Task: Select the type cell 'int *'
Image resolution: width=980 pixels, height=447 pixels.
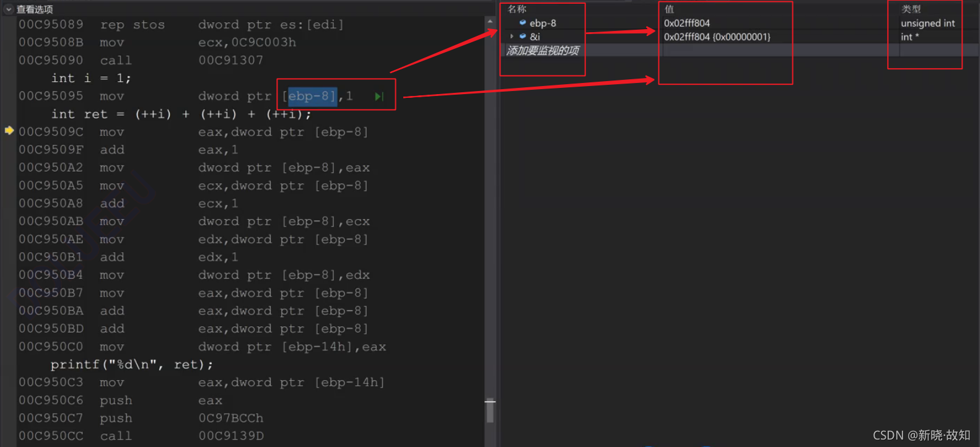Action: click(910, 37)
